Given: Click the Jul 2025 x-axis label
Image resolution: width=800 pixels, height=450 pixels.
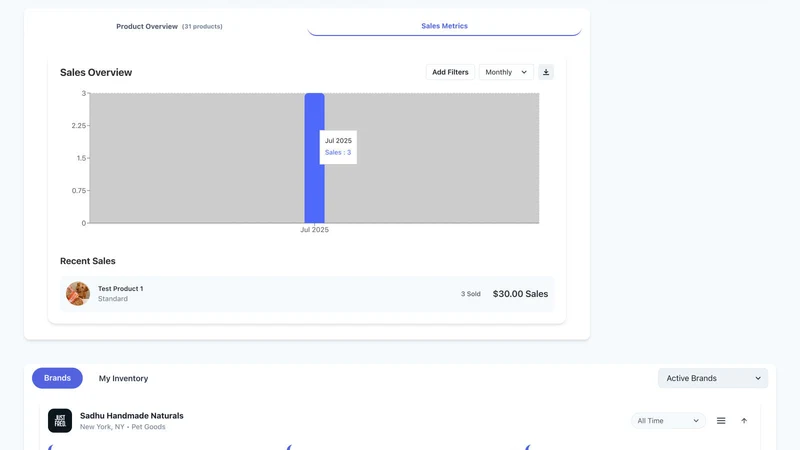Looking at the screenshot, I should click(x=314, y=230).
